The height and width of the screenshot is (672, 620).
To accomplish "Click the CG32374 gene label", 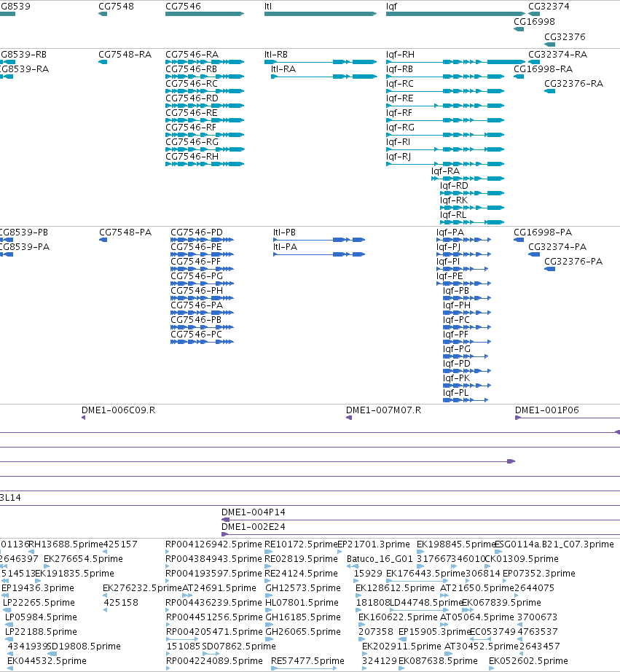I will tap(549, 7).
